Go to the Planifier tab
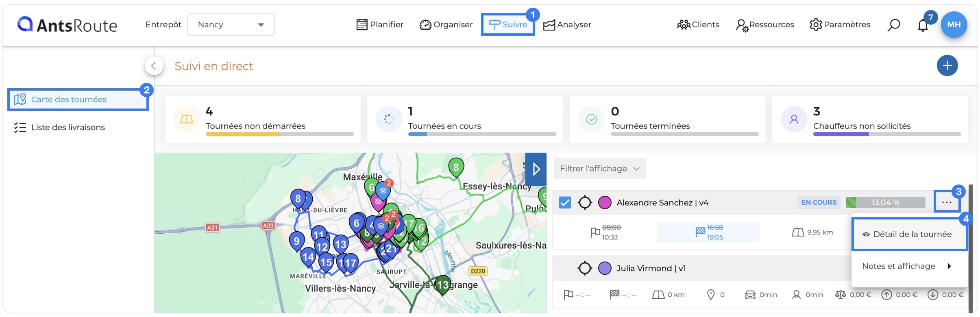980x317 pixels. (380, 25)
